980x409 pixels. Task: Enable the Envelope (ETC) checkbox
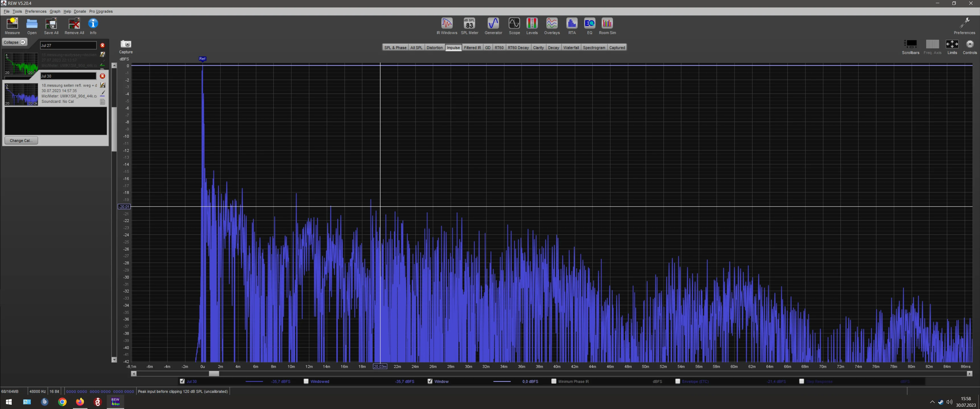point(678,381)
